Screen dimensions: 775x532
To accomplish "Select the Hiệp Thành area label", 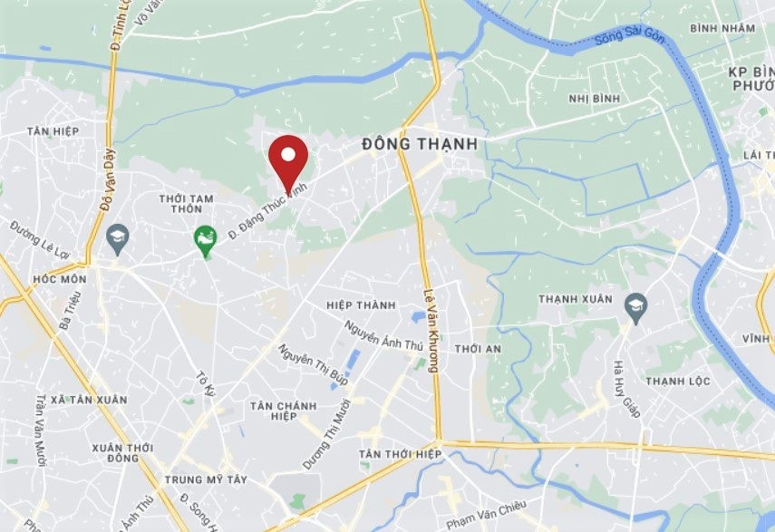I will [361, 305].
